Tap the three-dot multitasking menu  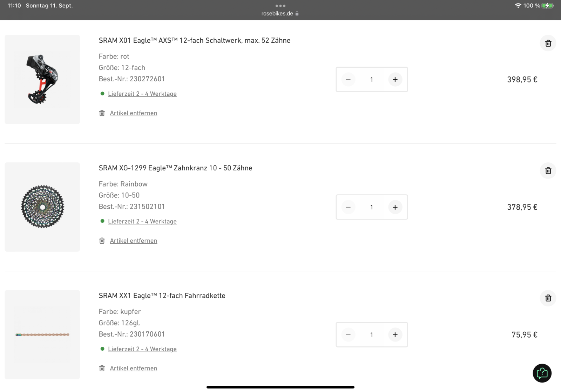point(280,6)
